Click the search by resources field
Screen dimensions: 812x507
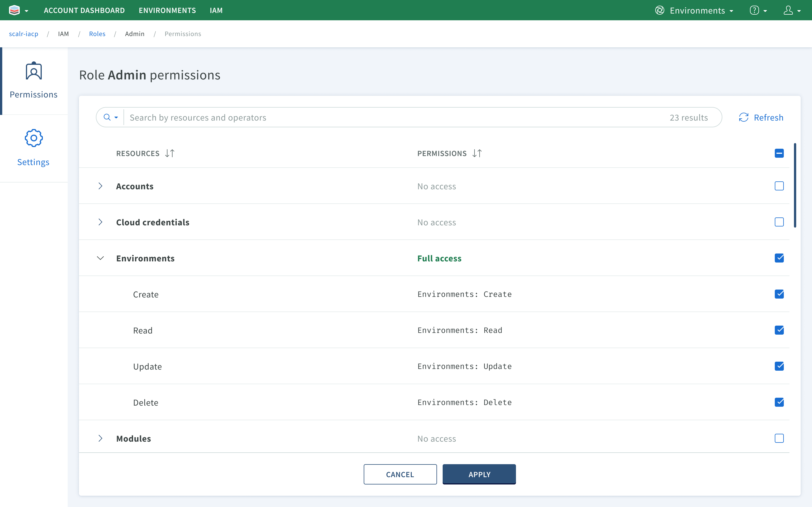click(x=268, y=117)
